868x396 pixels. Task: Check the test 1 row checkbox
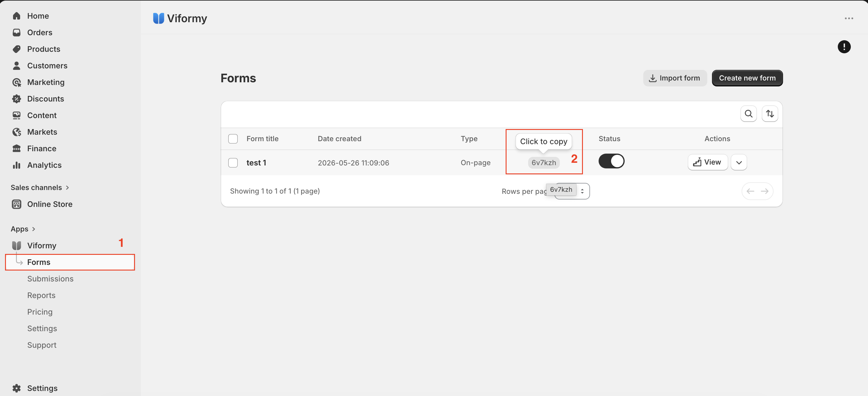(233, 163)
